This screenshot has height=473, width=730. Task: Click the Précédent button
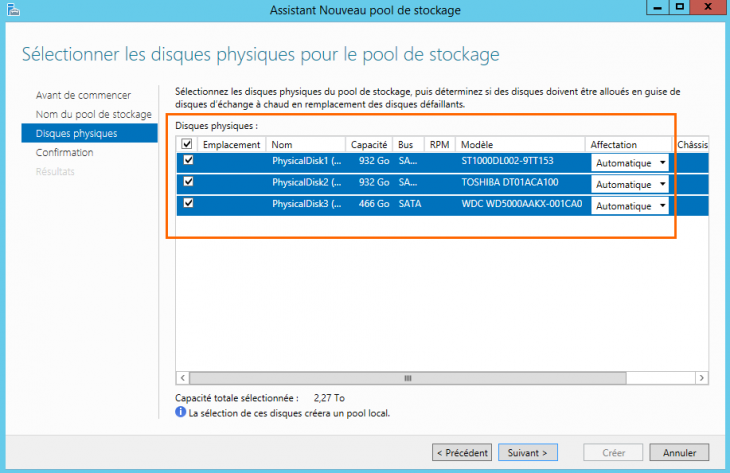(x=462, y=452)
